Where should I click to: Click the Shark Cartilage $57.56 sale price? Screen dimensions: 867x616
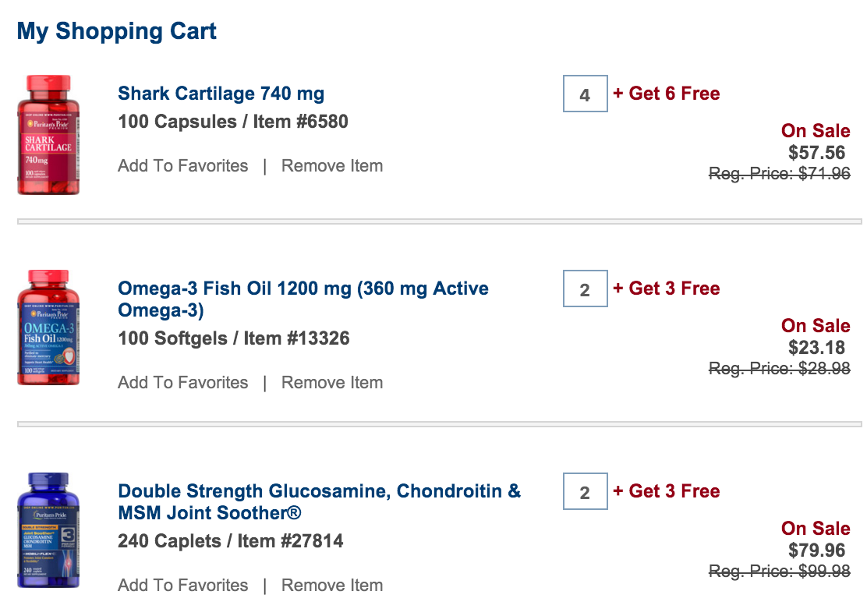[817, 153]
